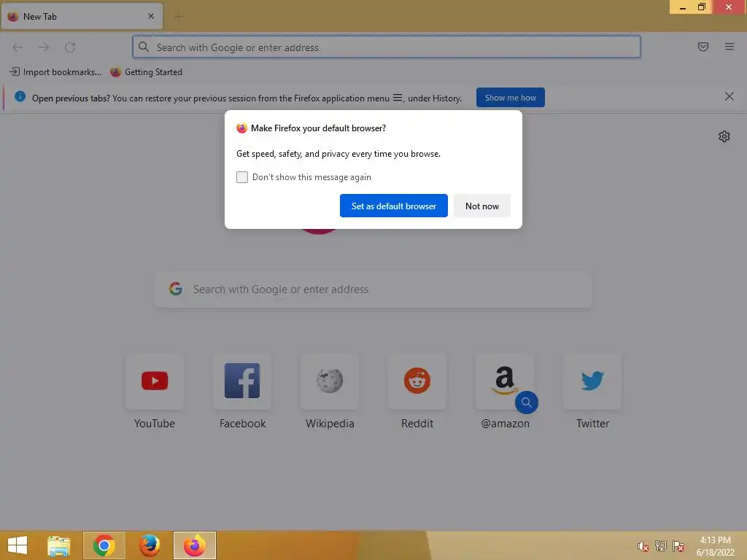
Task: Open the Firefox application hamburger menu
Action: click(729, 47)
